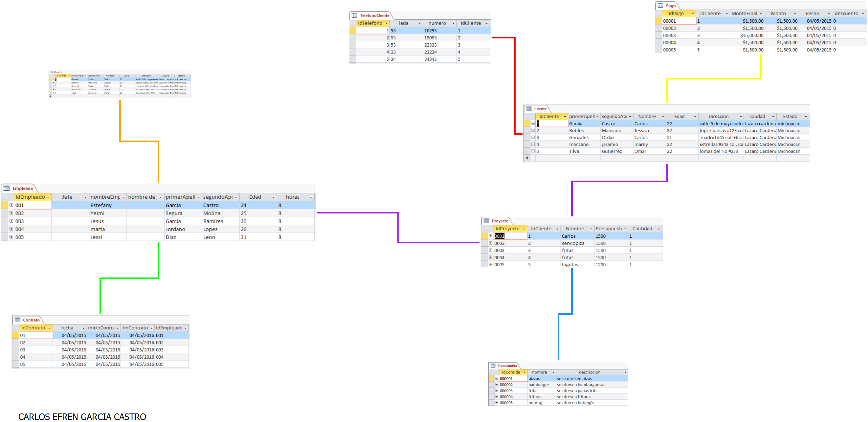Open the IdPago column header dropdown
This screenshot has width=868, height=422.
point(692,14)
